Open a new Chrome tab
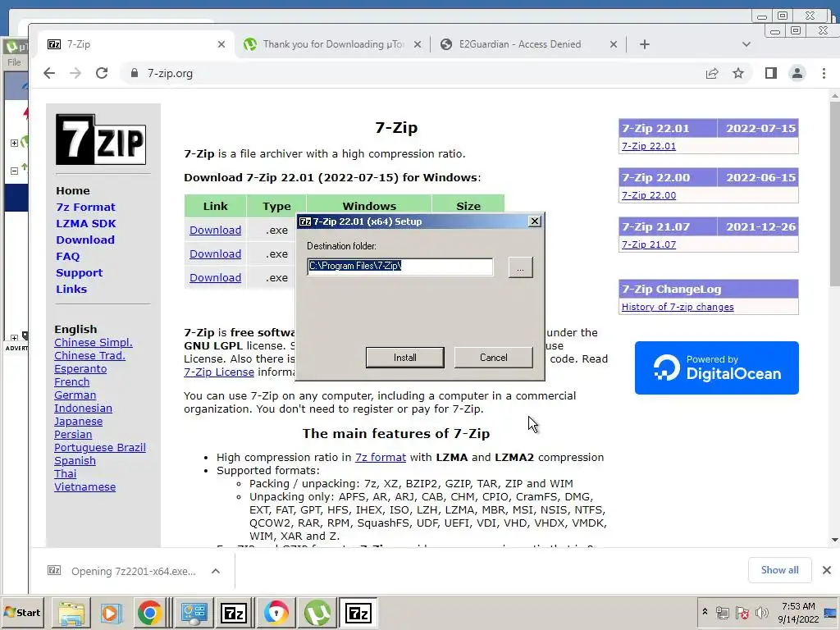The height and width of the screenshot is (630, 840). (x=645, y=44)
